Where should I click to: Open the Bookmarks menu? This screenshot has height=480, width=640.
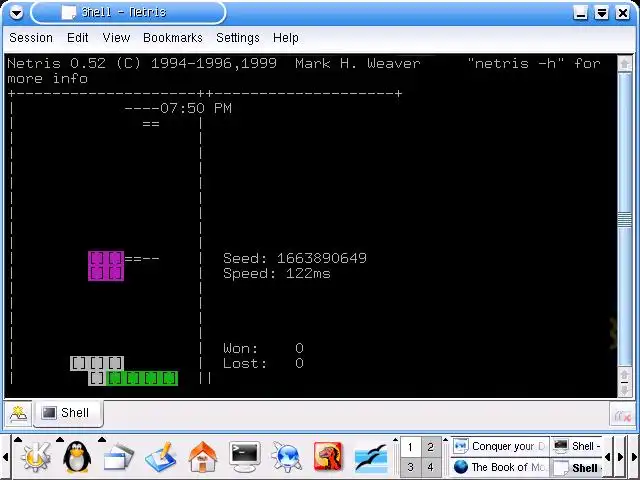(173, 38)
